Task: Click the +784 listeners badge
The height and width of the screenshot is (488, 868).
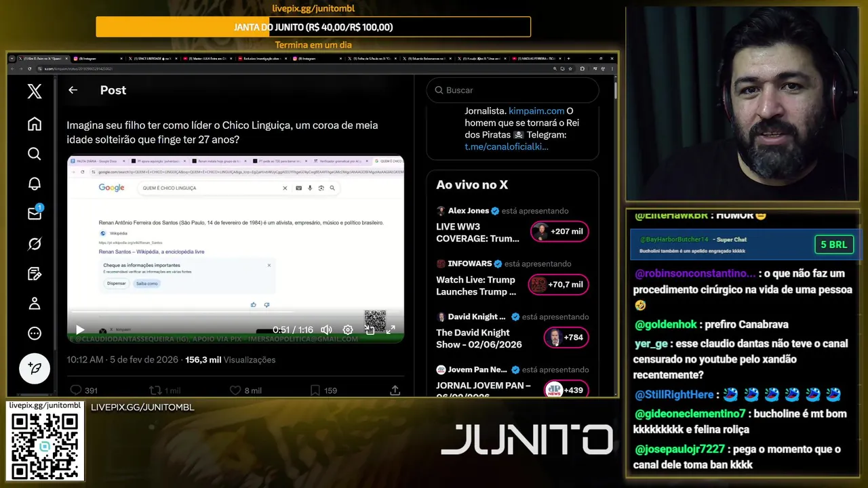Action: click(566, 338)
